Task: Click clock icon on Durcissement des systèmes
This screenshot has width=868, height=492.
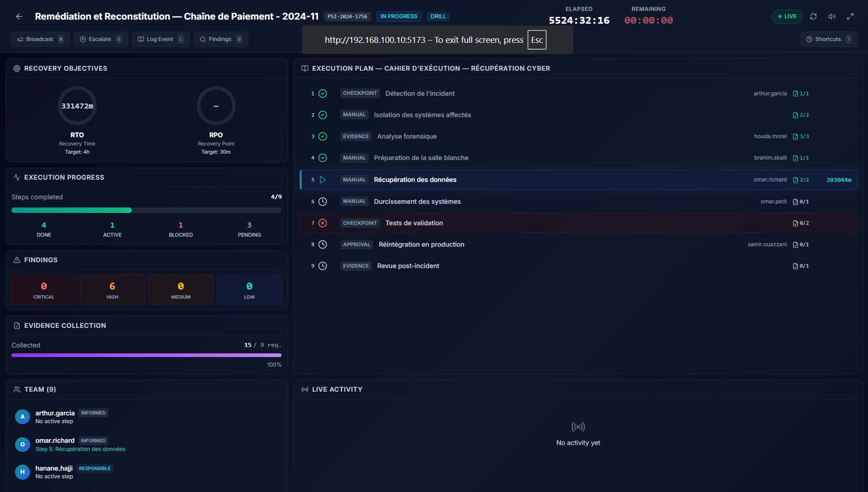Action: tap(323, 202)
